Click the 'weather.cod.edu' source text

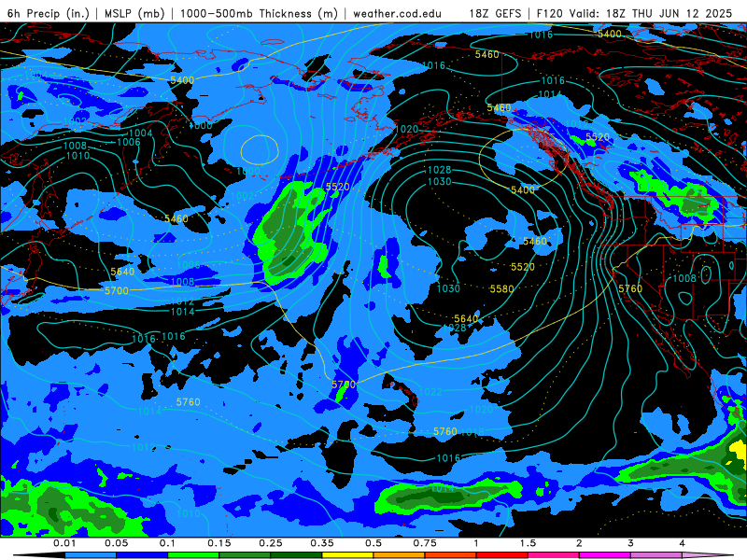tap(398, 13)
